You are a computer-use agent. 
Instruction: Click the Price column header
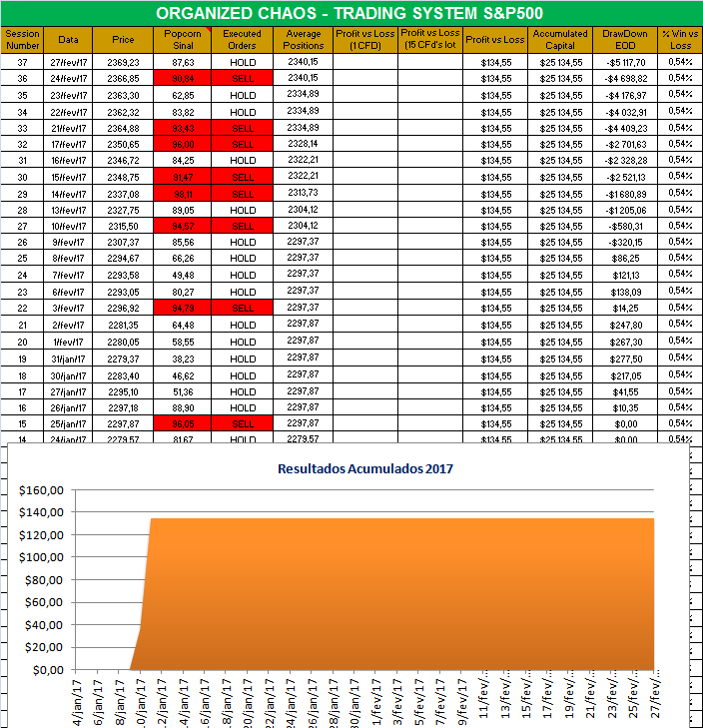click(123, 40)
